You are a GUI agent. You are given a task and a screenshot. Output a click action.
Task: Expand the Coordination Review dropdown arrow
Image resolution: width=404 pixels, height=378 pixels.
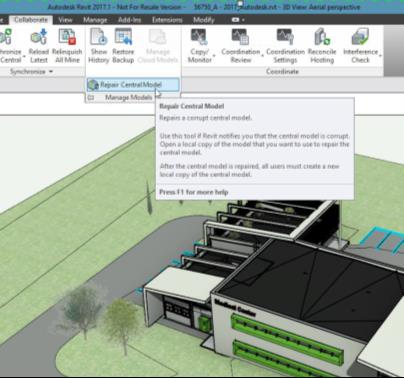click(x=263, y=56)
